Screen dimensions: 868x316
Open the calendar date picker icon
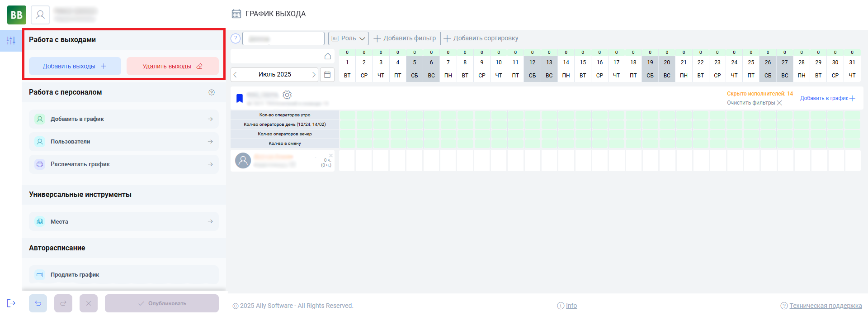coord(327,75)
